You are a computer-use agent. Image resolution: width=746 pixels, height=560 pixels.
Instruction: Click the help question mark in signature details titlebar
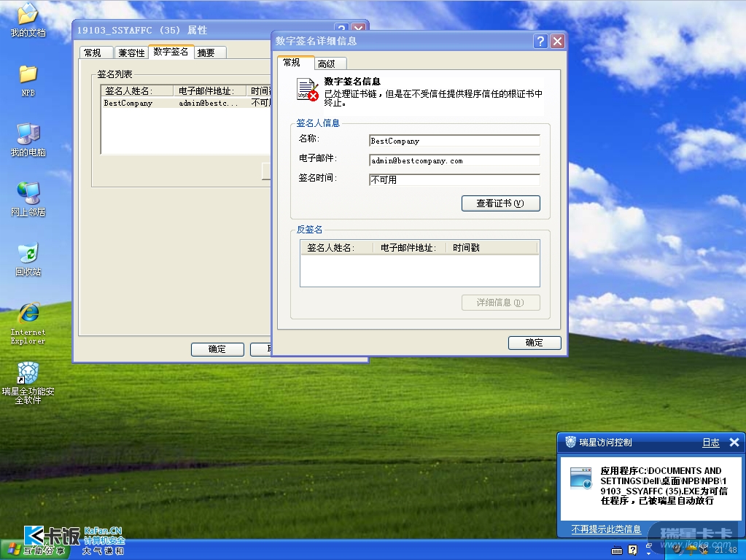[540, 42]
